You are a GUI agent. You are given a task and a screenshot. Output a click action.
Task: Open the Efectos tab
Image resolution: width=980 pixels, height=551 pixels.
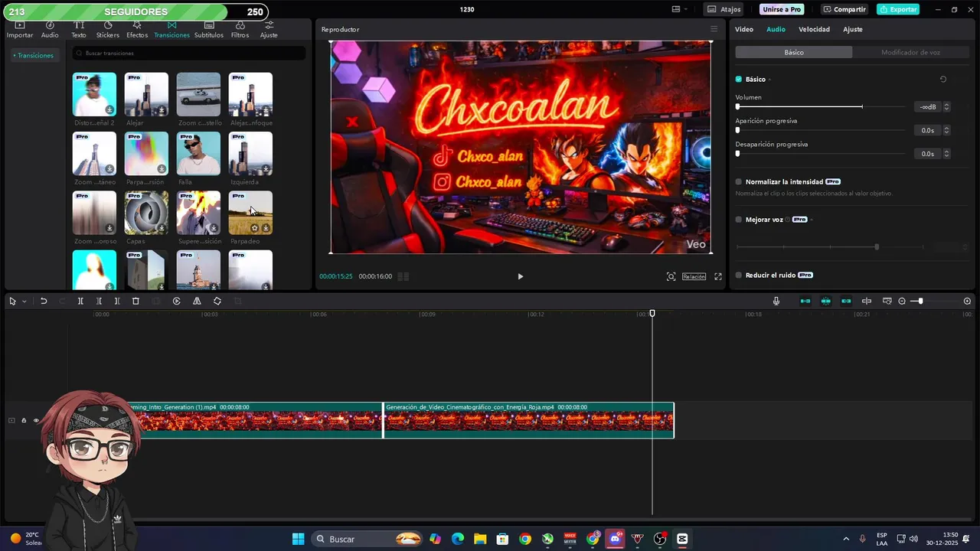(x=137, y=30)
